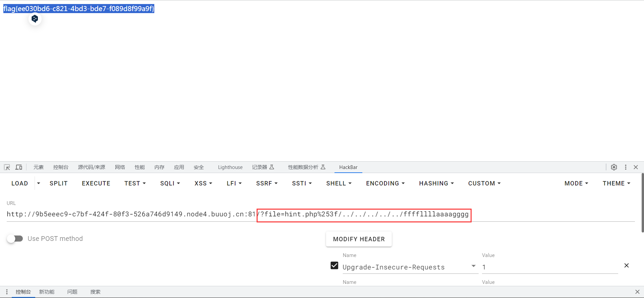The width and height of the screenshot is (644, 298).
Task: Select the 控制台 tab in the bottom drawer
Action: (x=23, y=292)
